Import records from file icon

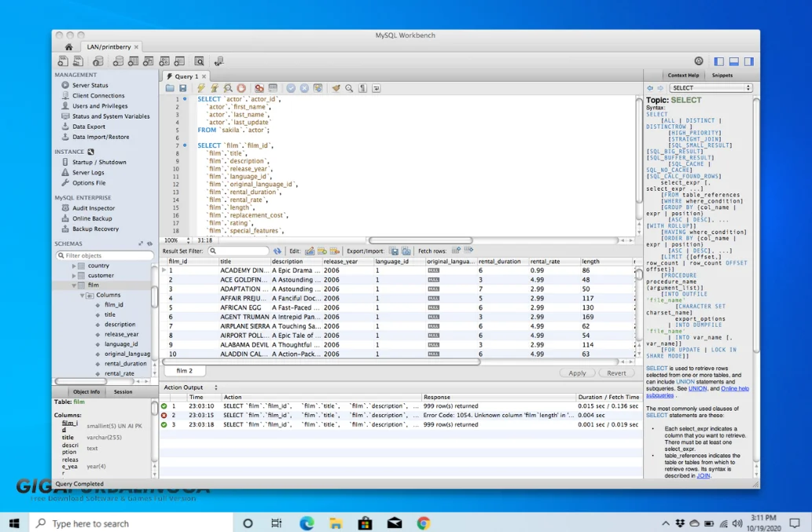[406, 251]
